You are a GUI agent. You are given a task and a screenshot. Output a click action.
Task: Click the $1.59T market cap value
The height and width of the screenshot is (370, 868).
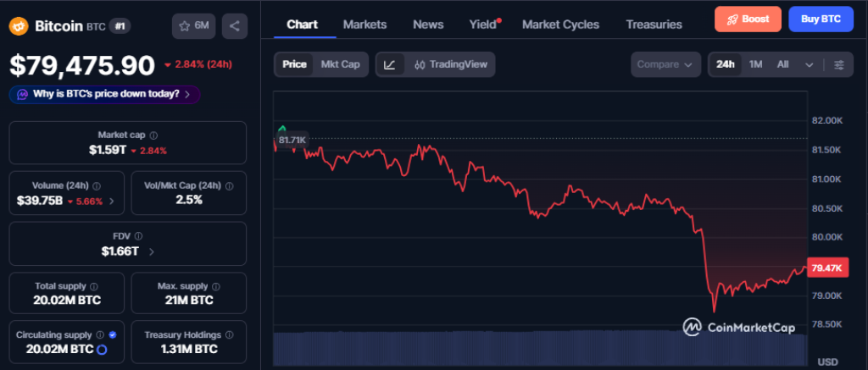[108, 150]
